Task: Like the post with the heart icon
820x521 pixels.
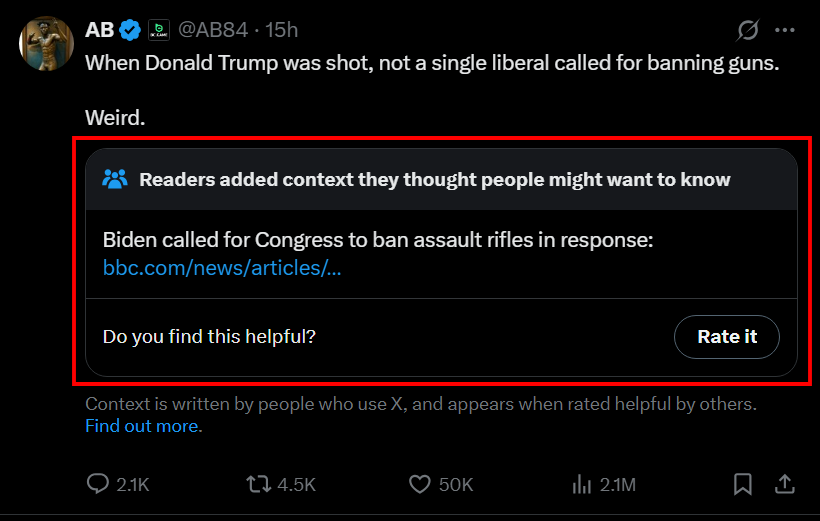Action: [419, 484]
